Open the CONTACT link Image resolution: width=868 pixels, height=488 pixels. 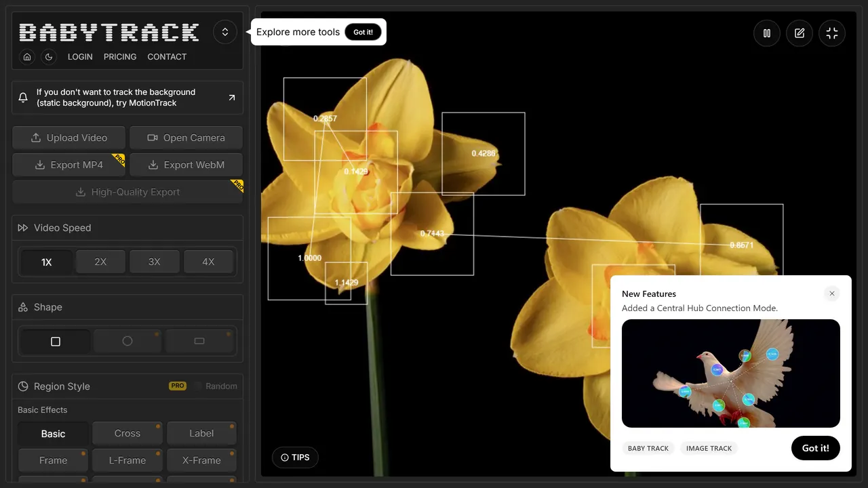click(167, 57)
